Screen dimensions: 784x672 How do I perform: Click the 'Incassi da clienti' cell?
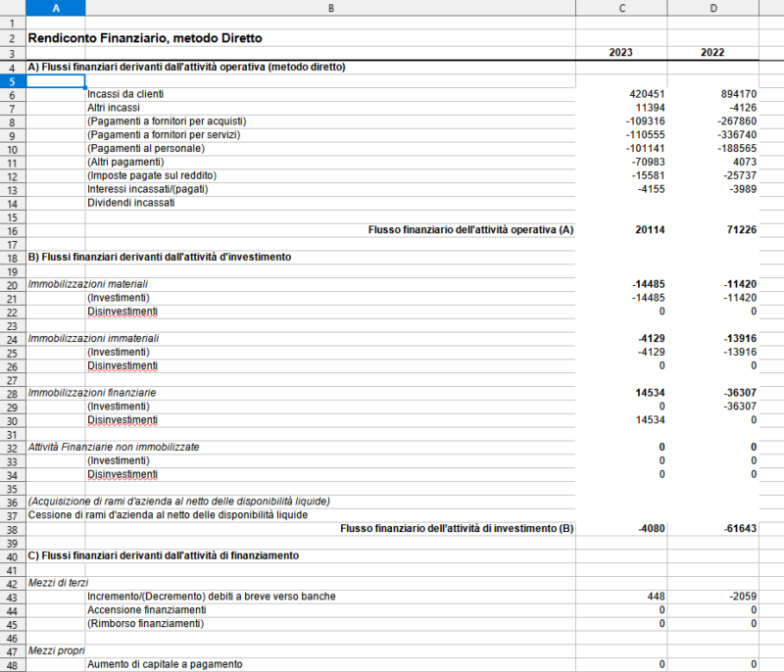coord(125,94)
